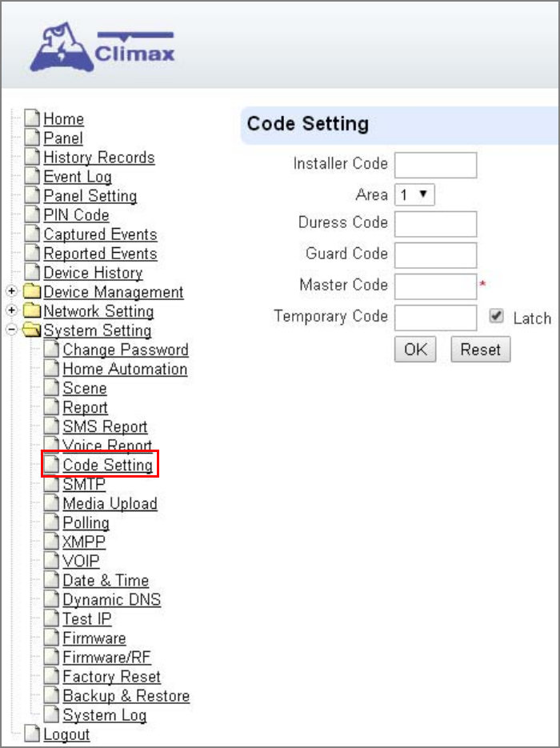Expand the Device Management tree node

[11, 291]
